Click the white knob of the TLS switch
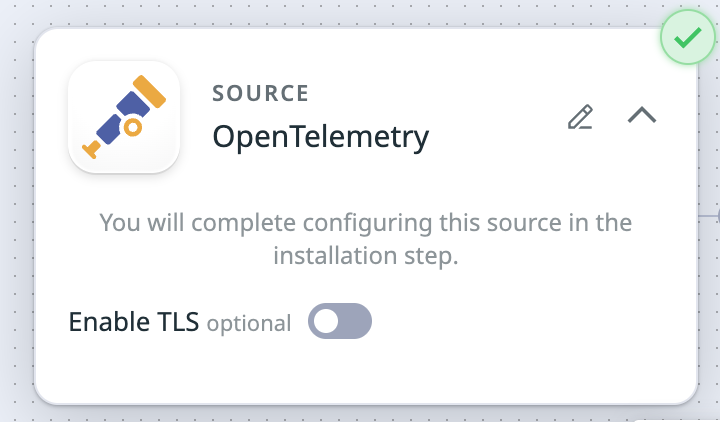The height and width of the screenshot is (422, 720). [326, 321]
